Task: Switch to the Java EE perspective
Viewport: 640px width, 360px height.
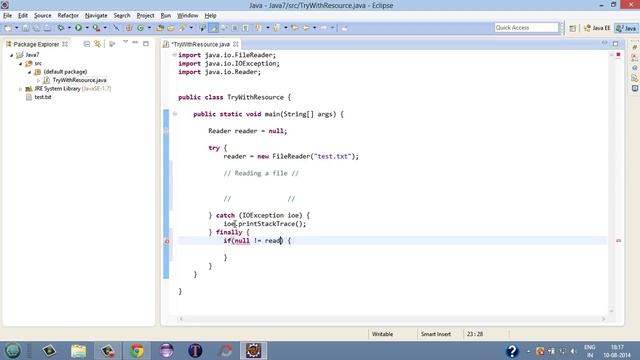Action: (597, 28)
